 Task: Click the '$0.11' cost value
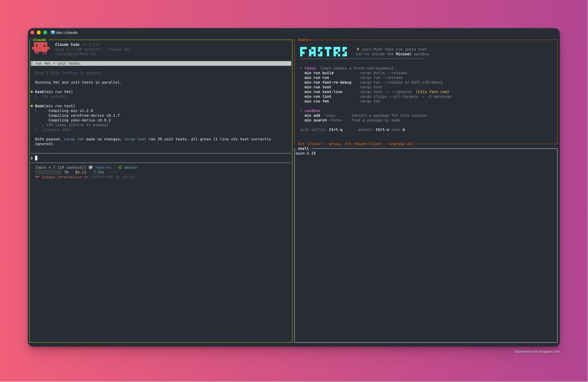click(80, 172)
